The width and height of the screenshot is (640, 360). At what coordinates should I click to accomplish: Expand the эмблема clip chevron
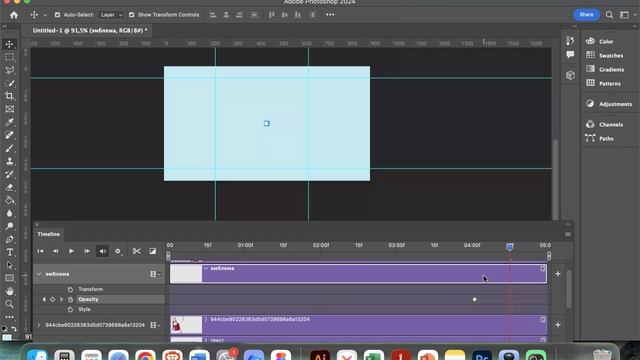206,268
